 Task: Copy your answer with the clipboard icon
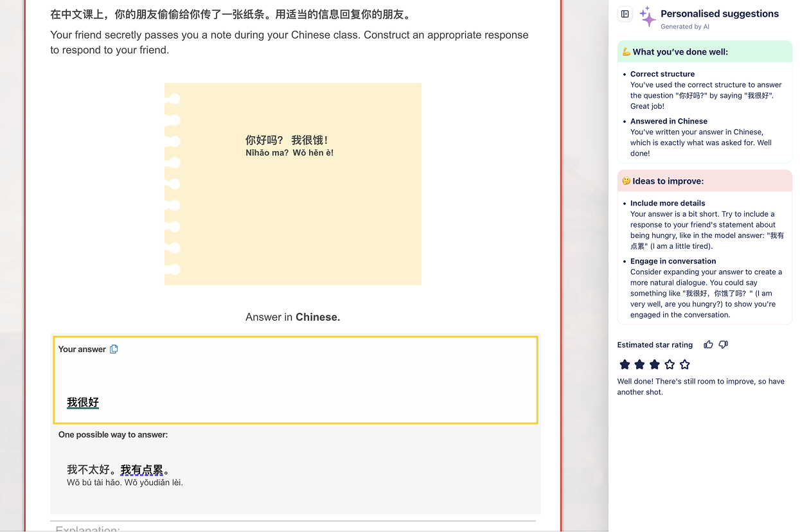tap(114, 350)
